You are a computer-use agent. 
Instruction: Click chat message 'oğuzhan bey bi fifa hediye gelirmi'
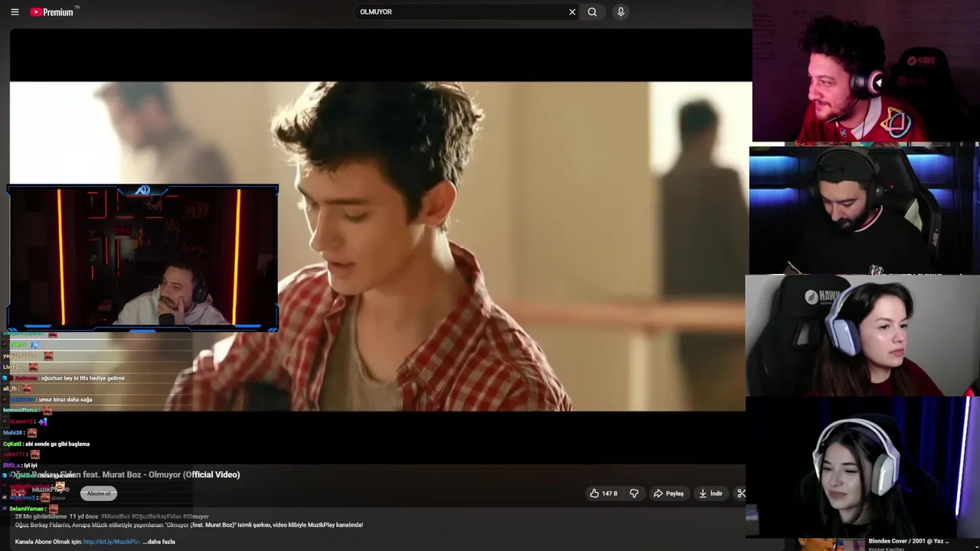click(x=83, y=378)
